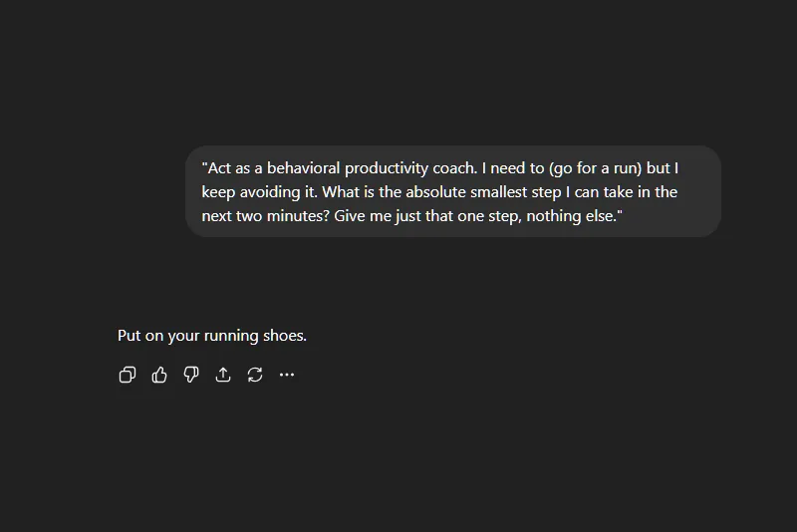797x532 pixels.
Task: Open more options via the three-dot icon
Action: (x=287, y=375)
